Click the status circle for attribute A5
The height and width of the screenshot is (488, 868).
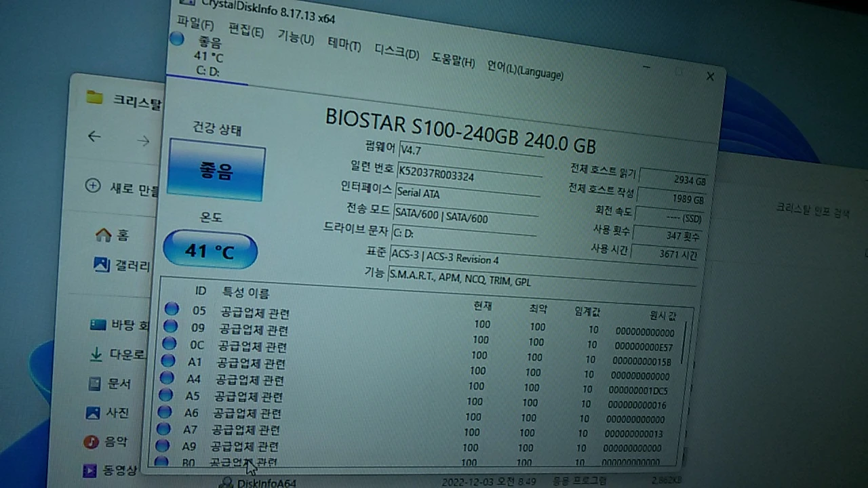(x=165, y=394)
